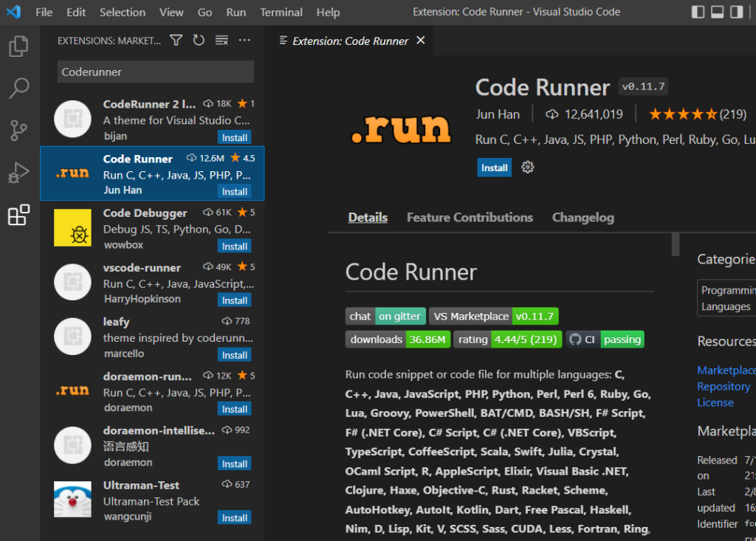
Task: Open the extensions view more actions menu
Action: coord(244,41)
